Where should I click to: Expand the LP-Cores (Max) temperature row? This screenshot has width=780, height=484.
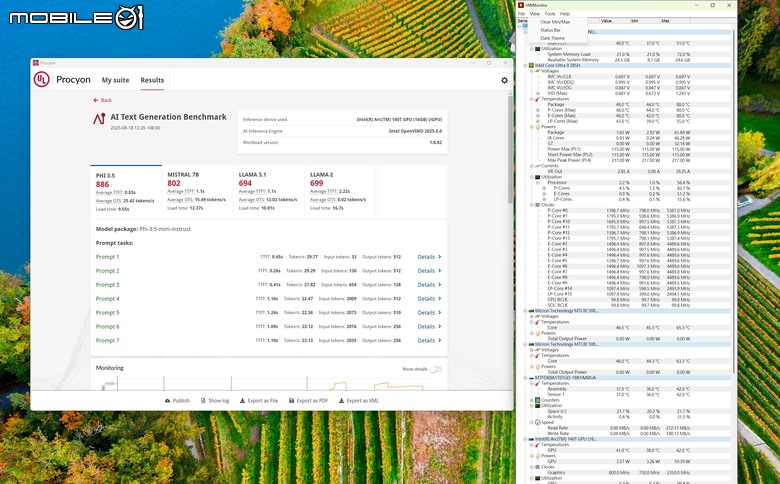(x=538, y=121)
